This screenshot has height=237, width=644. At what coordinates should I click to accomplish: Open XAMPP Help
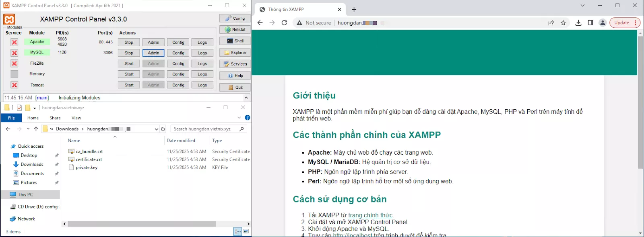tap(235, 76)
